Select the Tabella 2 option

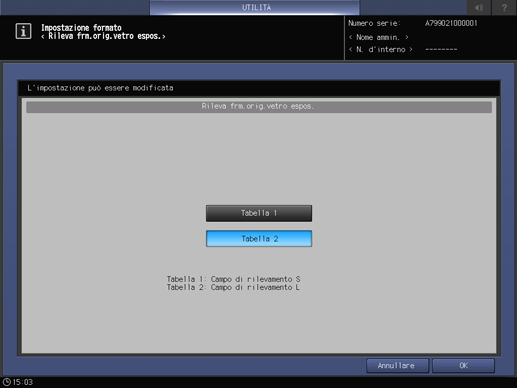pyautogui.click(x=259, y=239)
